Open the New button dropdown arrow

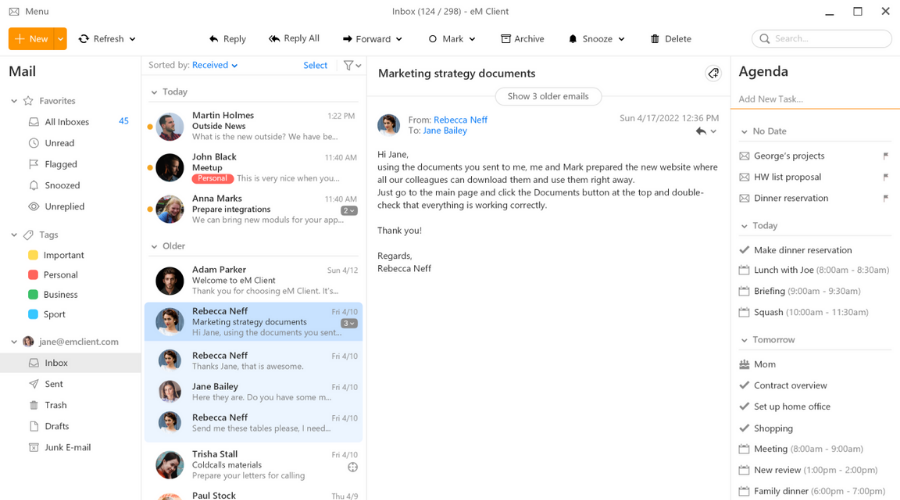coord(60,38)
